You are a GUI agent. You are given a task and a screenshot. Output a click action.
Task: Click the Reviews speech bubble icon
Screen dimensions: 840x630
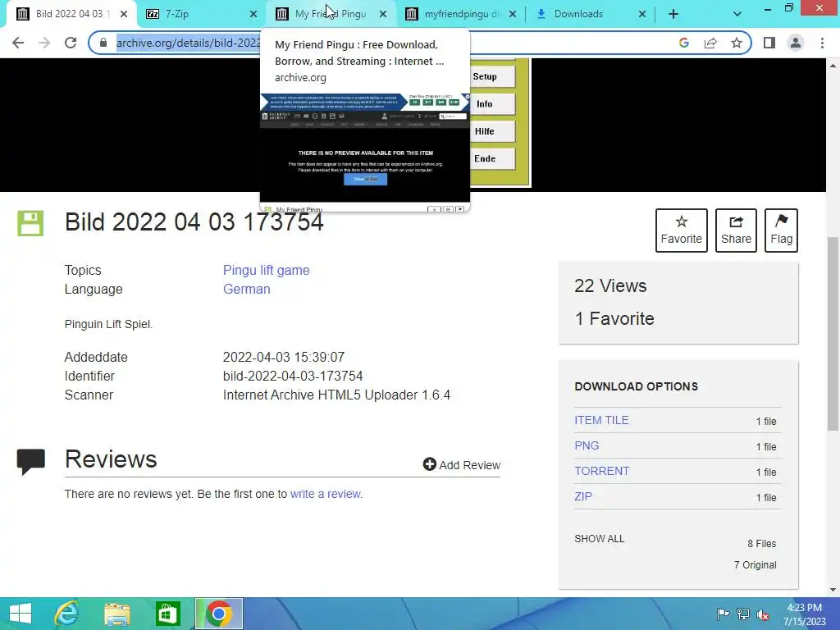coord(31,462)
